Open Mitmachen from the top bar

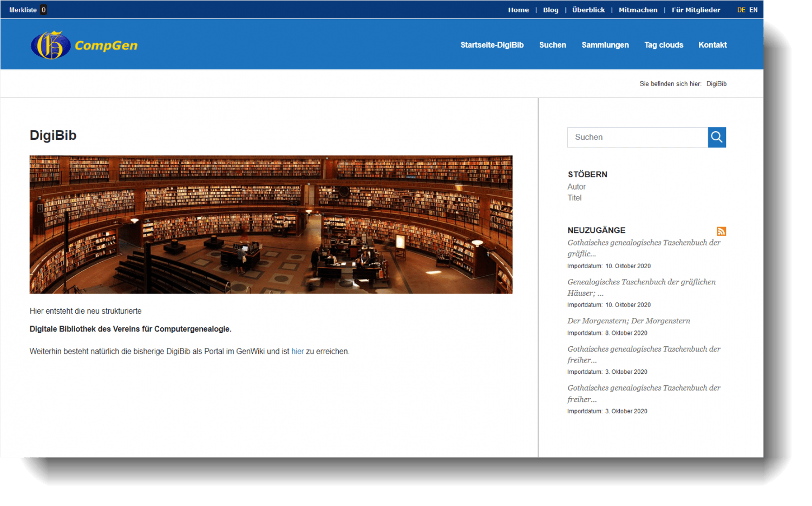point(638,9)
